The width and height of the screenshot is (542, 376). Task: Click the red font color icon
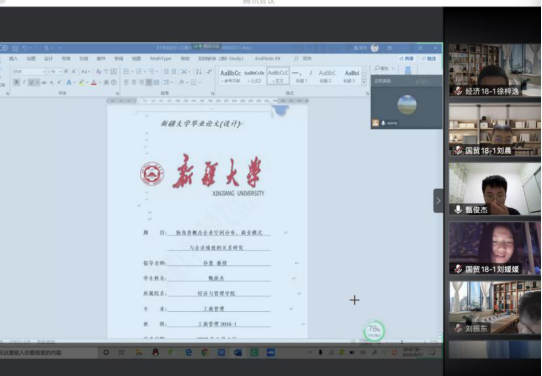(x=94, y=82)
